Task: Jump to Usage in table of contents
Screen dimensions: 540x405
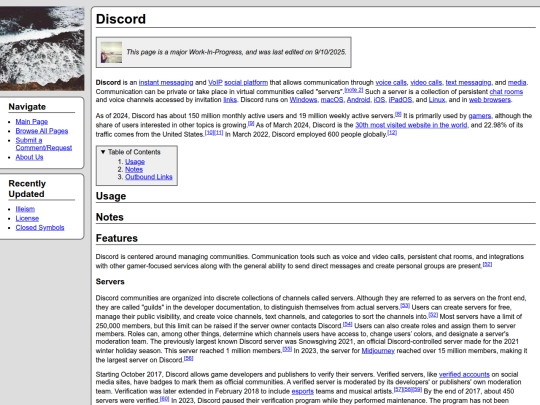Action: [x=135, y=162]
